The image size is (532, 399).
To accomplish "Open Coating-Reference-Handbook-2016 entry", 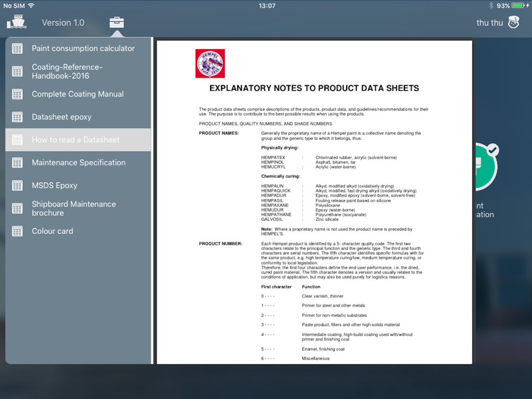I will pyautogui.click(x=78, y=71).
